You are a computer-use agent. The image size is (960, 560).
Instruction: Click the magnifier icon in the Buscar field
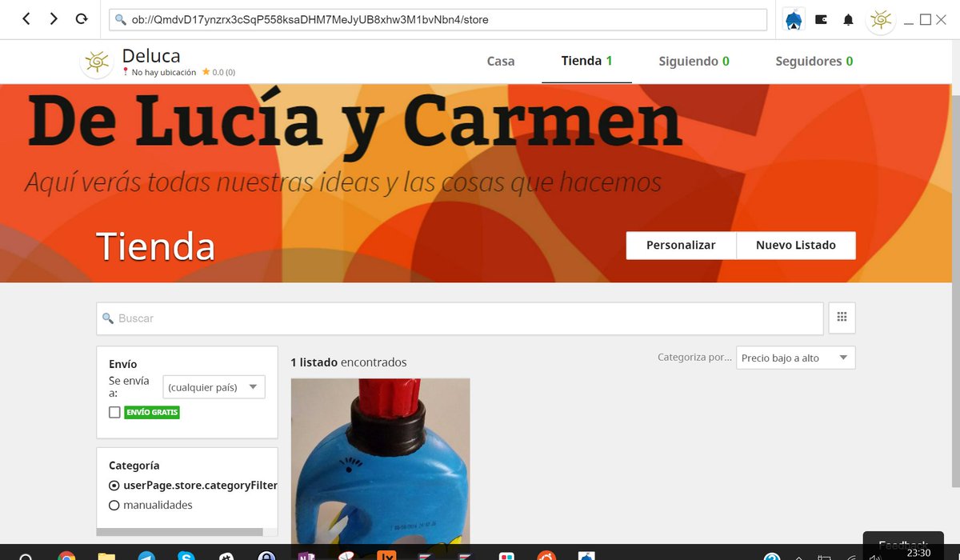[x=108, y=318]
